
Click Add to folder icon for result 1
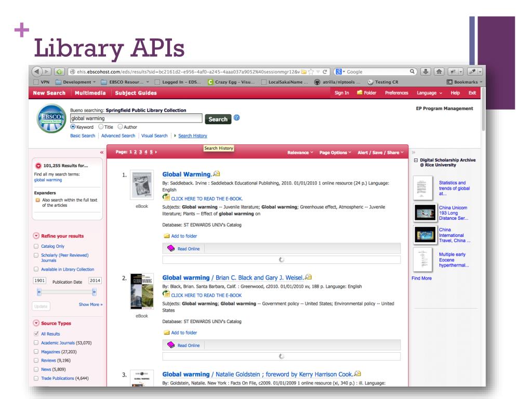click(167, 236)
